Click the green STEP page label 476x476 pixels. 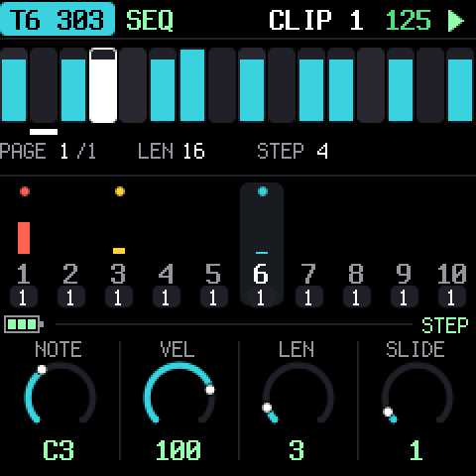tap(445, 325)
